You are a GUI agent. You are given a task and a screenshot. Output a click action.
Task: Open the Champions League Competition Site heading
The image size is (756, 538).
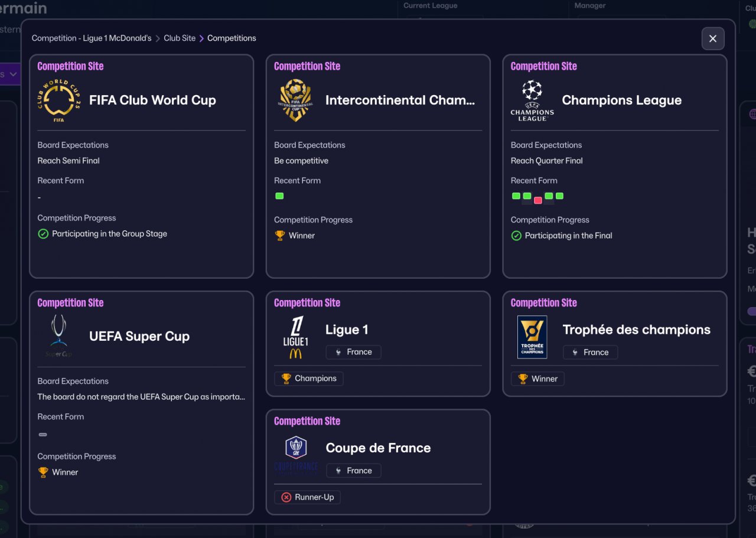(x=543, y=66)
